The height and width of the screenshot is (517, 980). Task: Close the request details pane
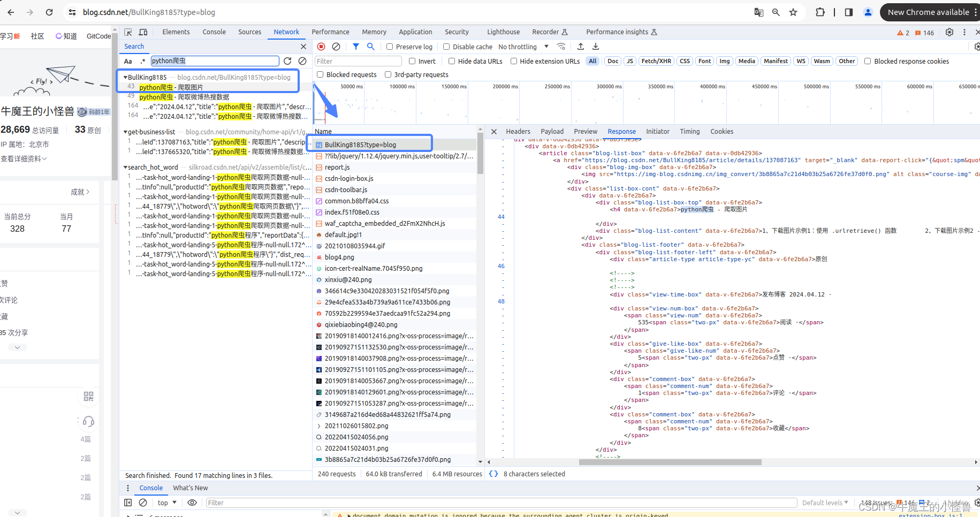coord(494,131)
